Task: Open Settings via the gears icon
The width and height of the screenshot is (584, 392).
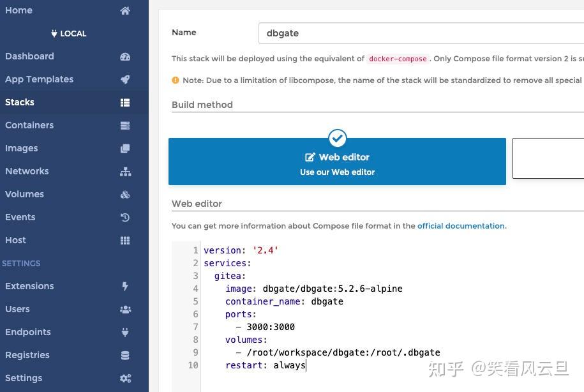Action: coord(125,378)
